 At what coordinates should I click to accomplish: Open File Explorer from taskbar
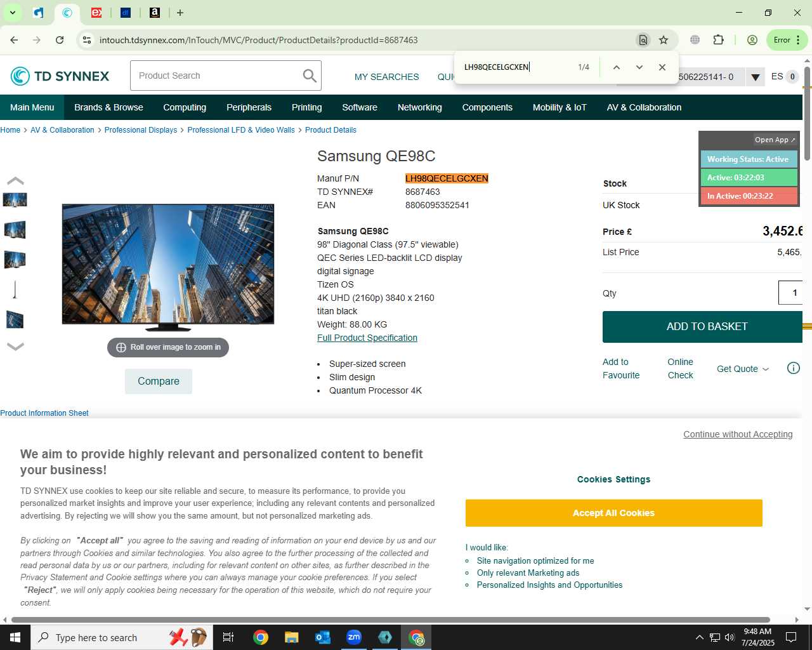pyautogui.click(x=291, y=637)
